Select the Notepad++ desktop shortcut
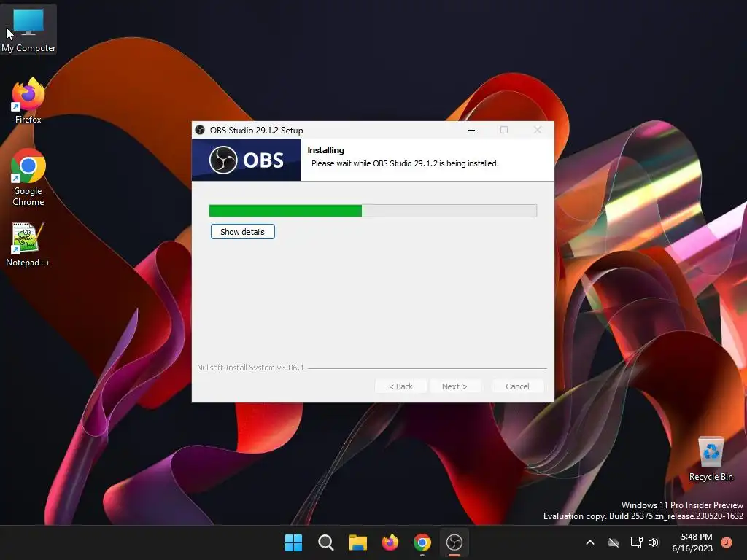 pos(28,245)
